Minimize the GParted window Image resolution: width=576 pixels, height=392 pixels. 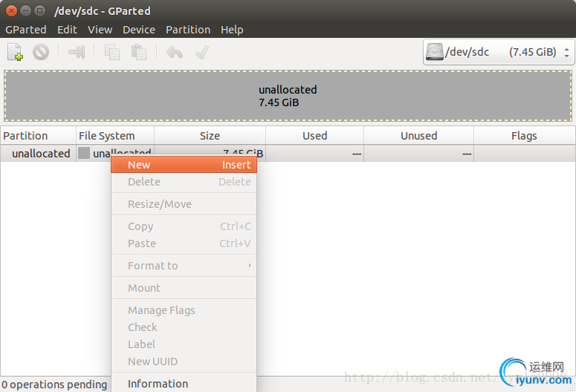pyautogui.click(x=25, y=10)
